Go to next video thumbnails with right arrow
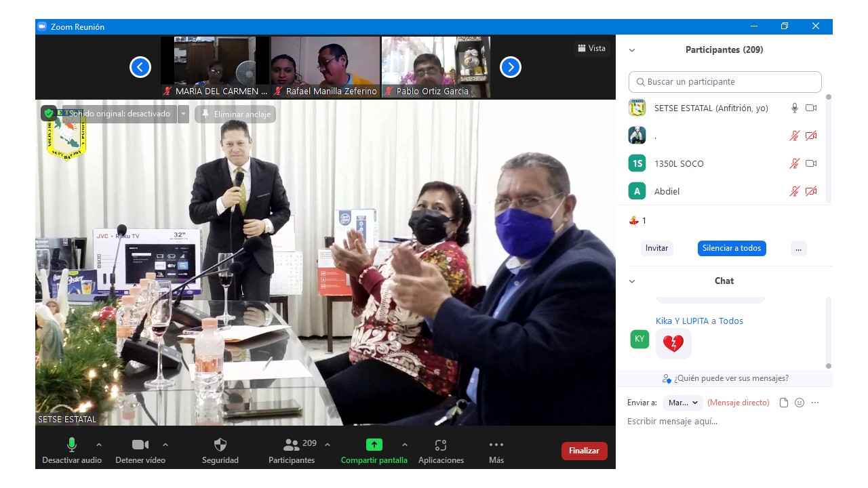 coord(510,67)
